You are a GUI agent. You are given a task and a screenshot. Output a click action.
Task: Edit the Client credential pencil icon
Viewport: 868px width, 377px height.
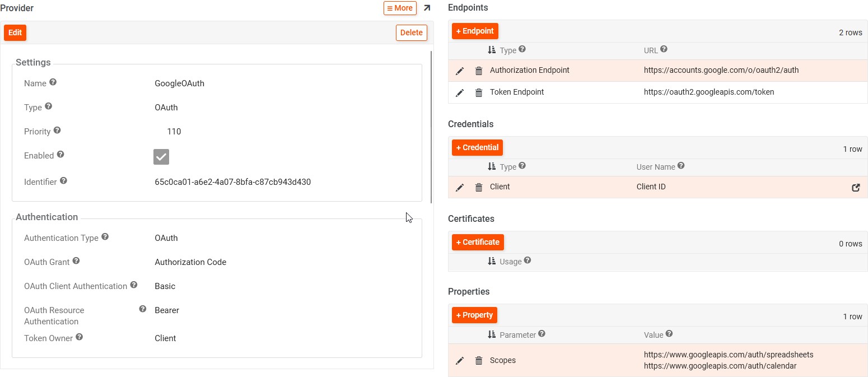pos(460,188)
